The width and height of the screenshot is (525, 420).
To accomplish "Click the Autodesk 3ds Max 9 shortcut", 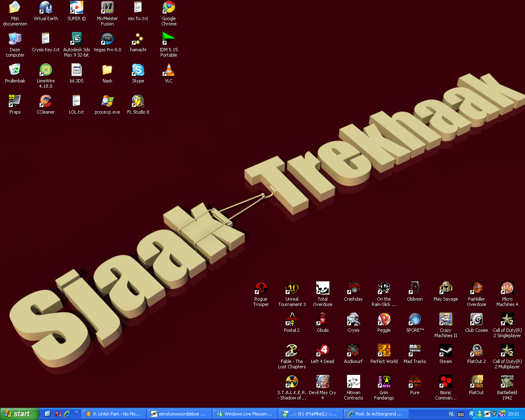I will click(77, 39).
